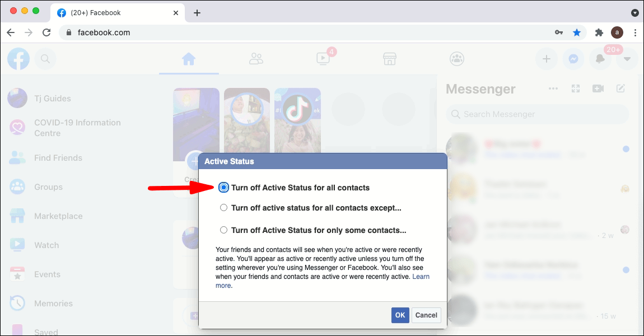Go back in browser history
Viewport: 644px width, 336px height.
[x=11, y=32]
